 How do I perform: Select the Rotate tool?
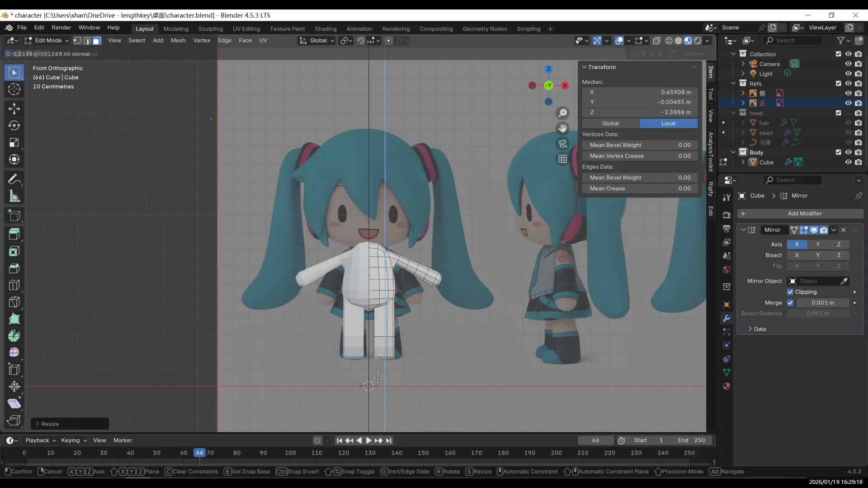[14, 126]
